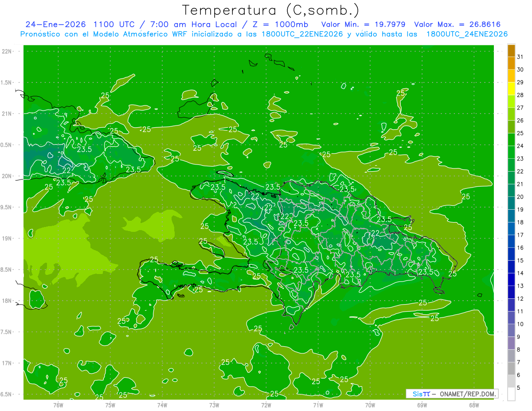Click the longitude label '76W'

[58, 405]
